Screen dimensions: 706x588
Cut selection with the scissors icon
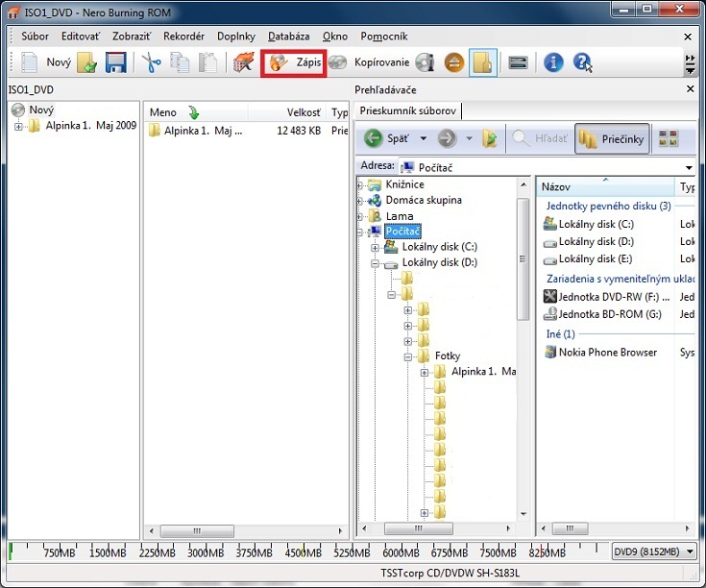pos(152,62)
